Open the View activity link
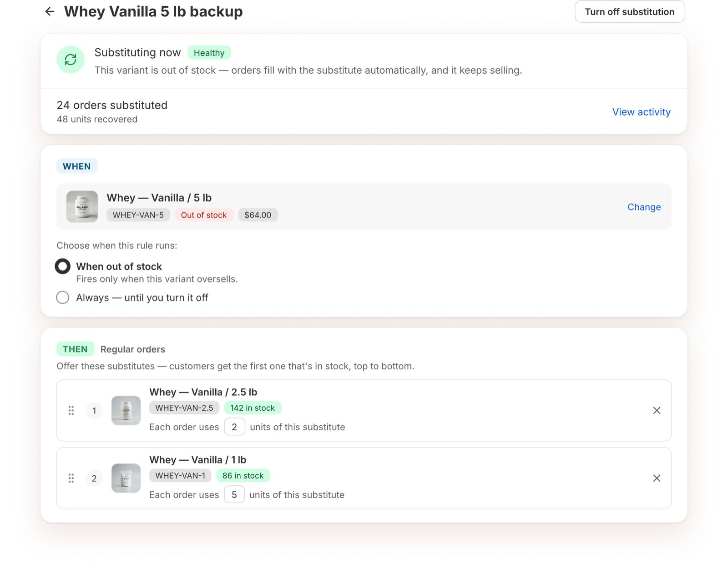 (641, 112)
